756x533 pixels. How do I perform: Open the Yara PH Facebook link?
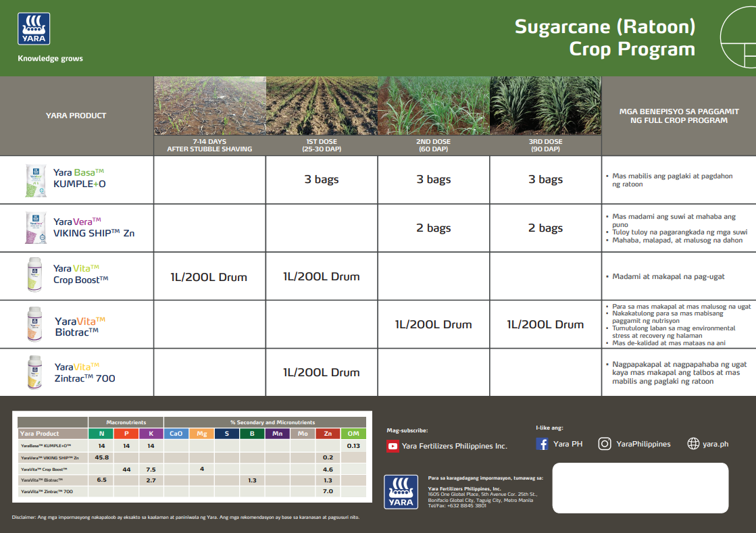tap(568, 444)
